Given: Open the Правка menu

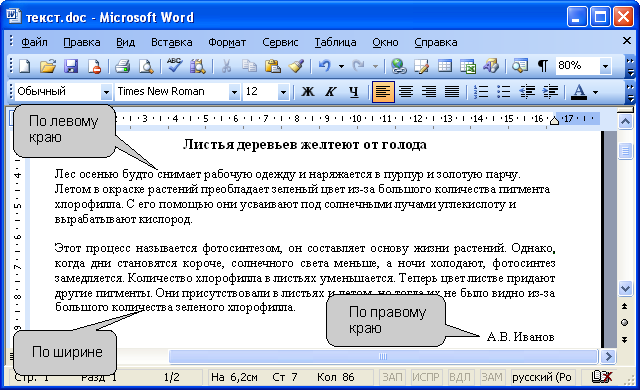Looking at the screenshot, I should click(82, 42).
